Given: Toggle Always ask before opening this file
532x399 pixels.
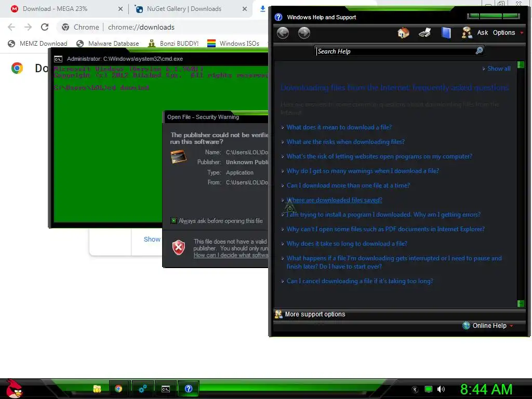Looking at the screenshot, I should tap(174, 221).
